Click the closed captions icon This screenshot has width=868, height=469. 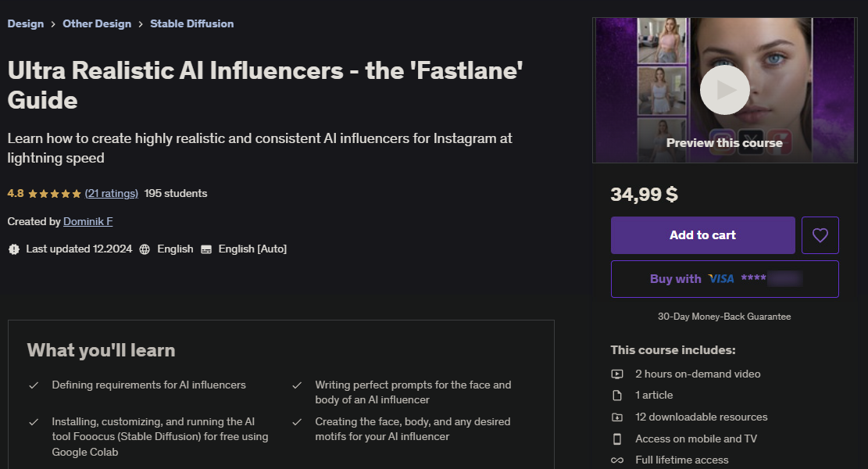point(206,249)
